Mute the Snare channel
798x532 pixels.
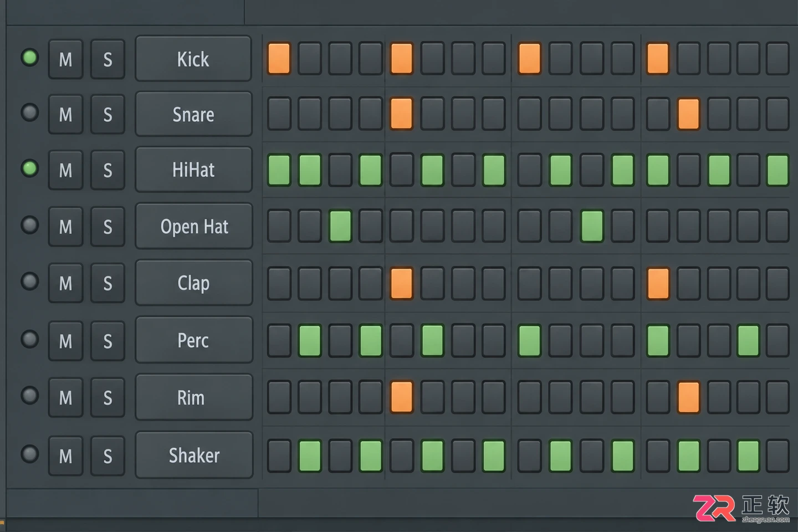[x=65, y=114]
